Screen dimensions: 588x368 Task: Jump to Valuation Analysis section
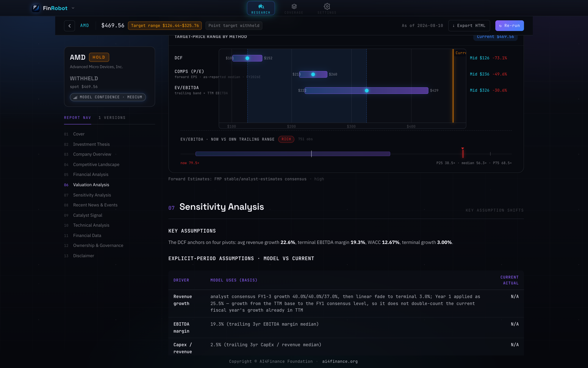(x=91, y=185)
